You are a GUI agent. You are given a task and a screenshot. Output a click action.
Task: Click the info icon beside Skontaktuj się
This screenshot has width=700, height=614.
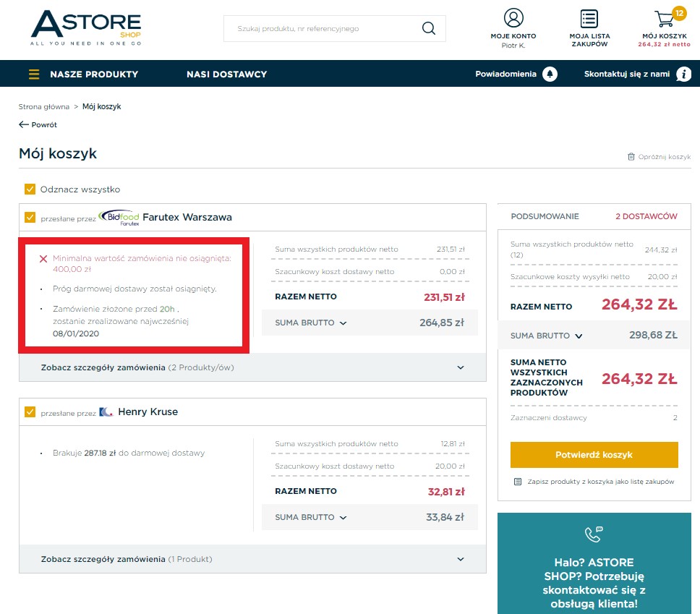[683, 74]
